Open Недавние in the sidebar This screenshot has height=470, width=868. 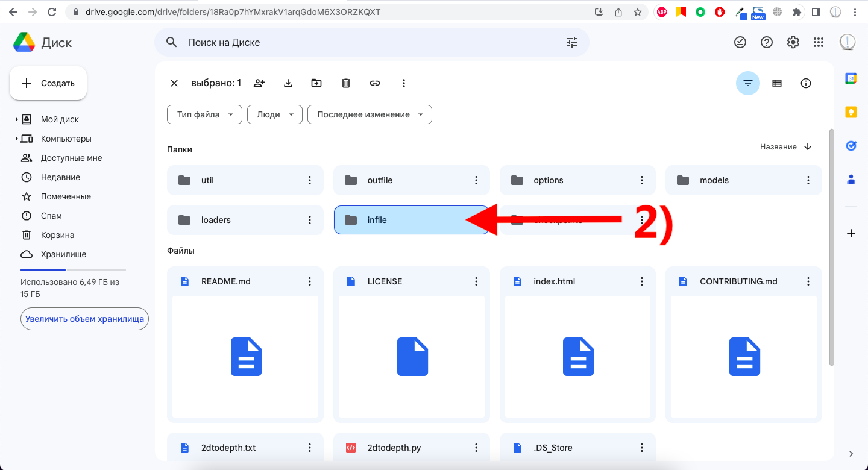tap(60, 177)
